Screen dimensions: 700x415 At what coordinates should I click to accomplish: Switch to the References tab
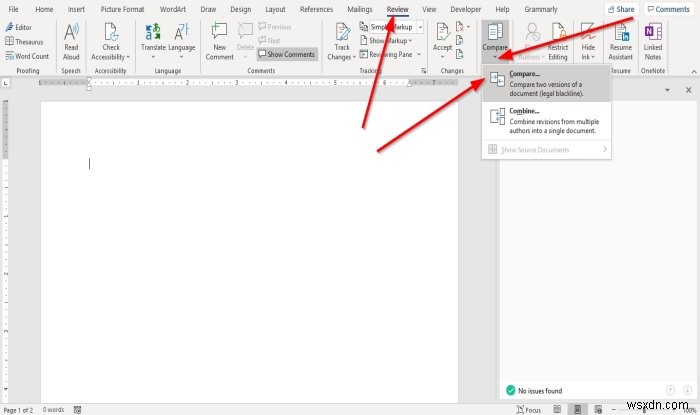pyautogui.click(x=316, y=9)
